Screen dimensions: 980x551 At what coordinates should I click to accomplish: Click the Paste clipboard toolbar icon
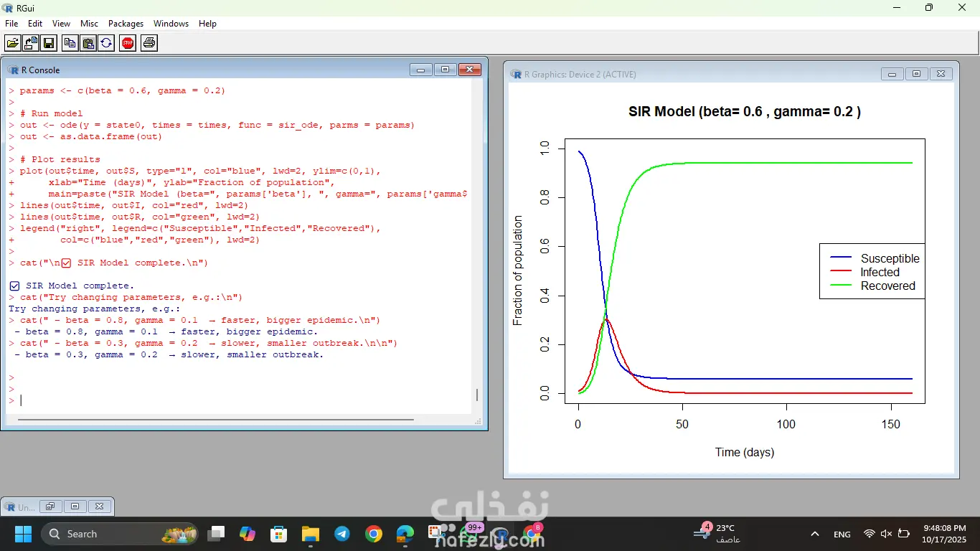point(88,43)
